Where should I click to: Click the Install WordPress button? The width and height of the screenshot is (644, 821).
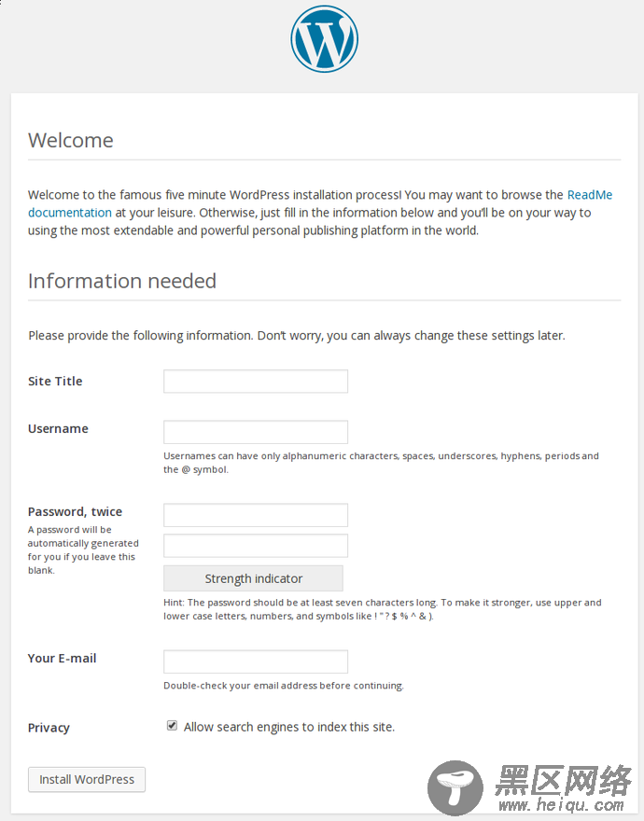coord(87,780)
